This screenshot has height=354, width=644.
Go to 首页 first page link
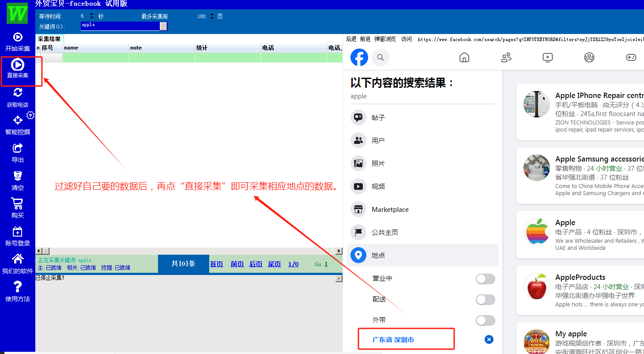click(217, 264)
